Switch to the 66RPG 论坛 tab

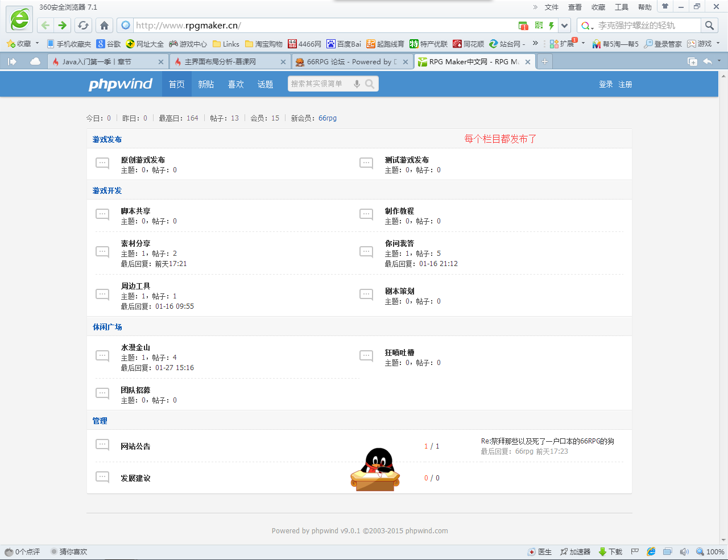pyautogui.click(x=352, y=61)
